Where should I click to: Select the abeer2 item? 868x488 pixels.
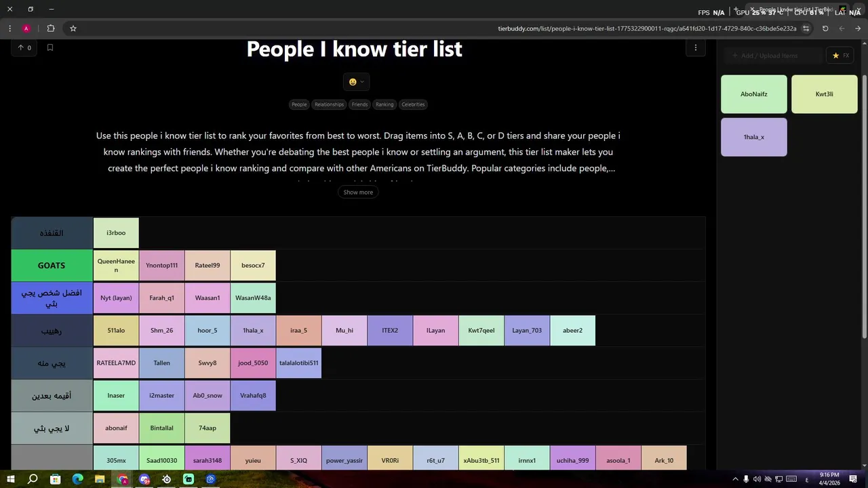[x=572, y=331]
